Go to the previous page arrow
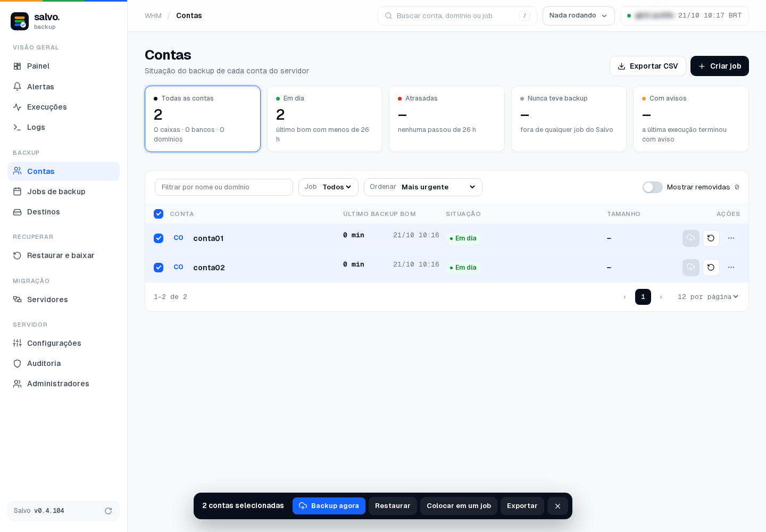Screen dimensions: 766x532 [x=625, y=297]
